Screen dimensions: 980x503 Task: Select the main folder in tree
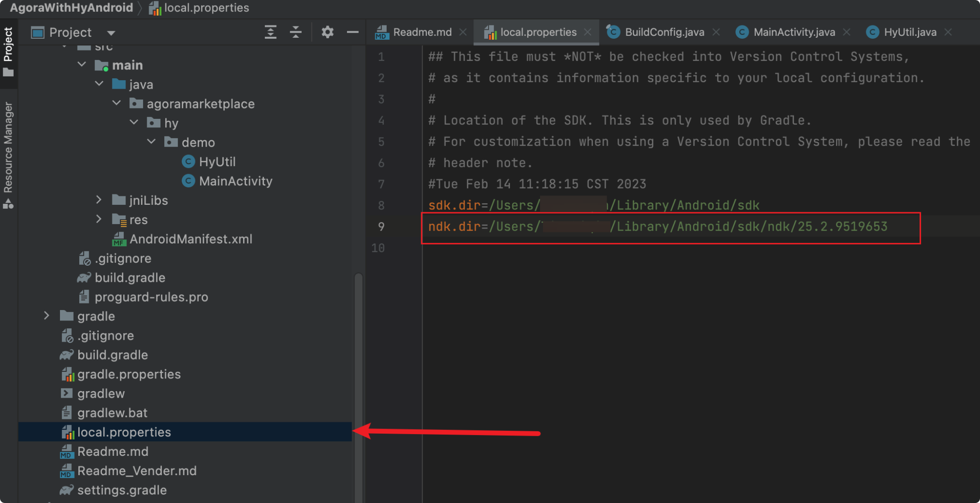127,65
